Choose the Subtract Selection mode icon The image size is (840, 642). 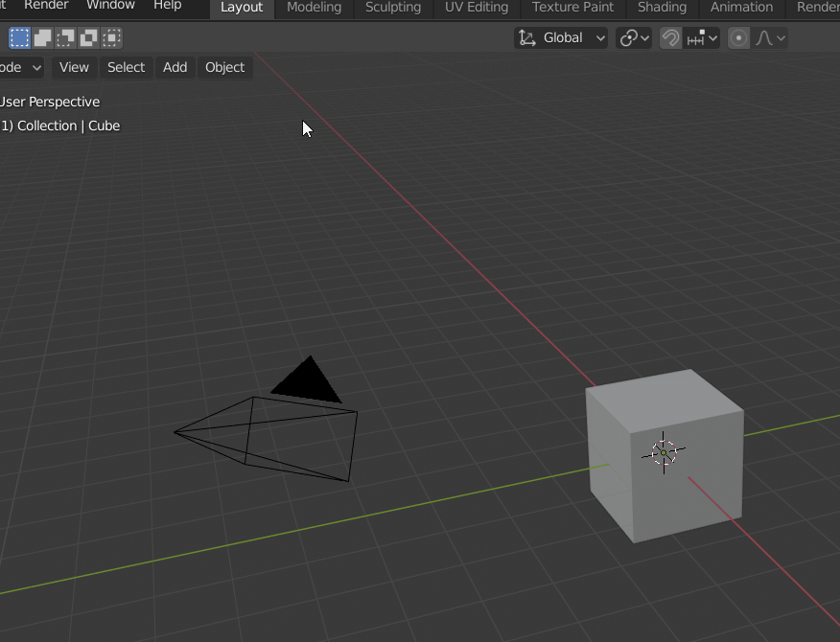click(66, 38)
